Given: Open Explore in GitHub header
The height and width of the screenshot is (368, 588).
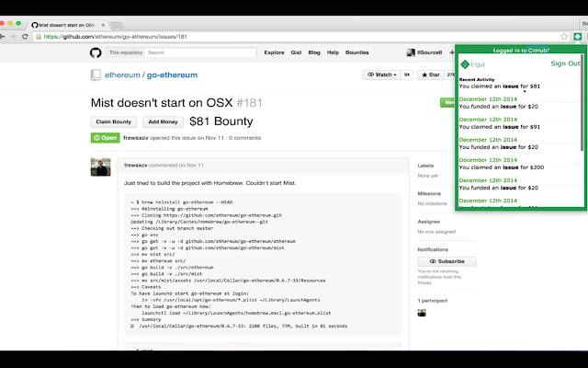Looking at the screenshot, I should coord(274,52).
